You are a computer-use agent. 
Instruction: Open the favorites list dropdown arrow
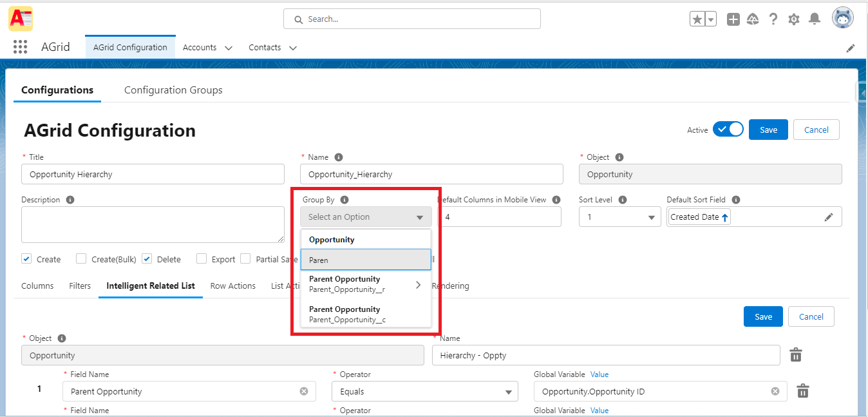coord(711,19)
